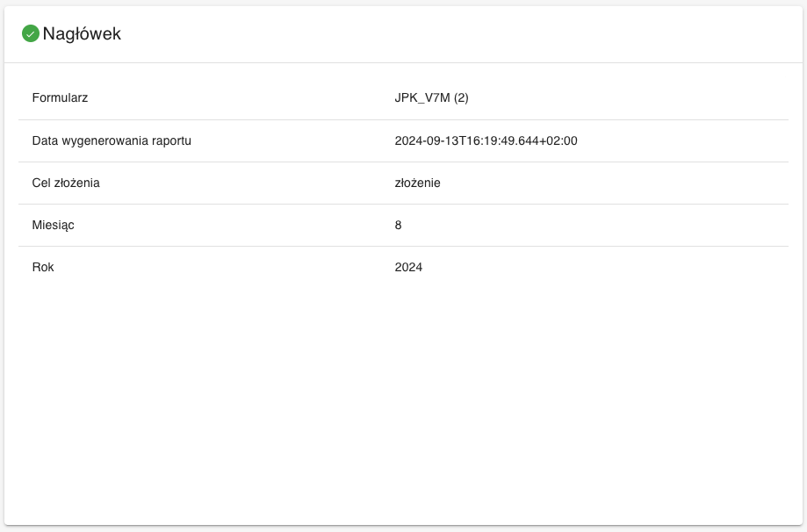
Task: Click the green checkmark status icon
Action: [31, 34]
